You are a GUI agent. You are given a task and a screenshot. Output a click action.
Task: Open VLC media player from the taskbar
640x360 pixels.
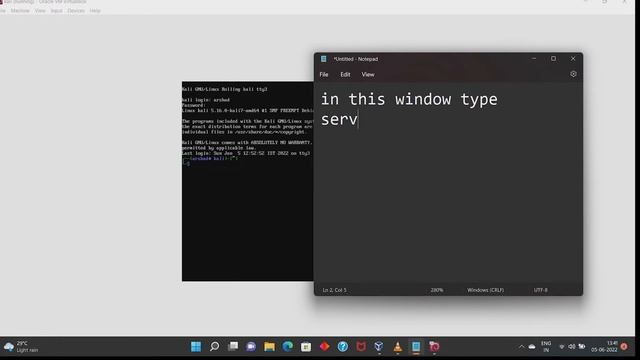pyautogui.click(x=398, y=347)
